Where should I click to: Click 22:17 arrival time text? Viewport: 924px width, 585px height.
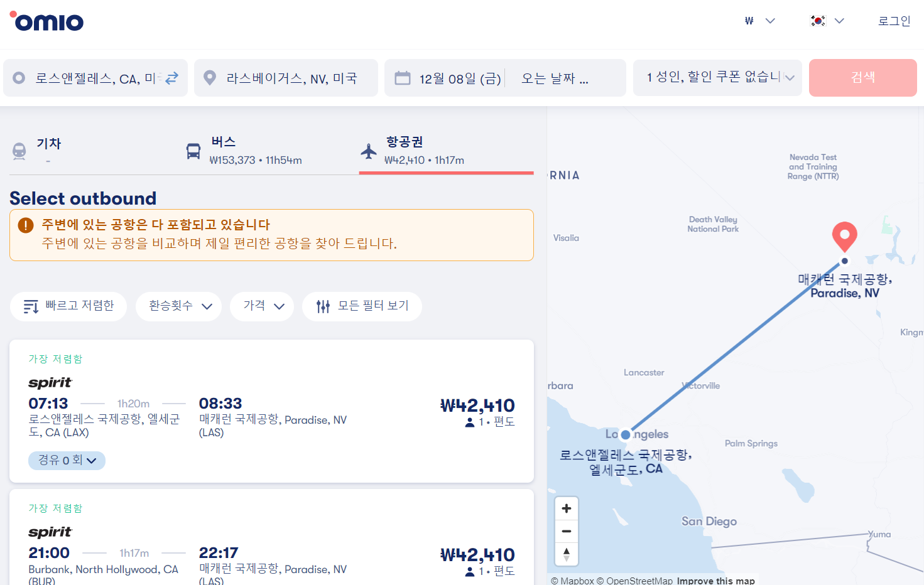[219, 552]
